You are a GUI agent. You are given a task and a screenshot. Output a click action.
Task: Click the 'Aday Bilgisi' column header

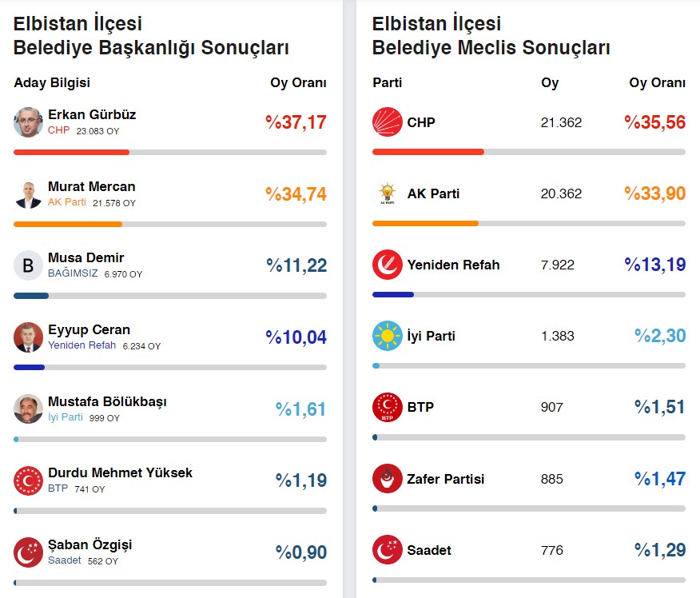click(x=52, y=83)
